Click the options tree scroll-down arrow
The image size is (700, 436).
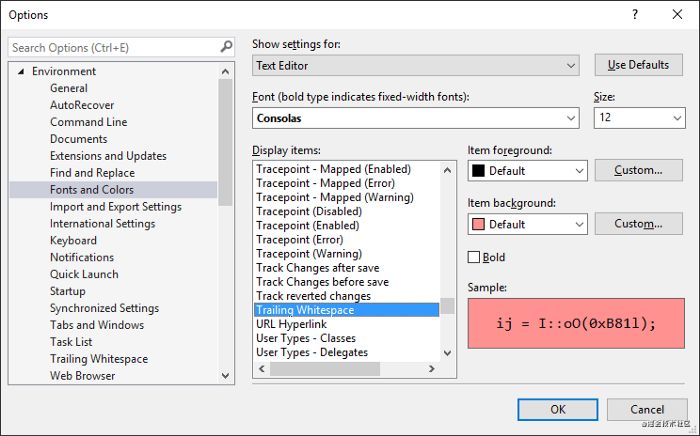(x=225, y=376)
